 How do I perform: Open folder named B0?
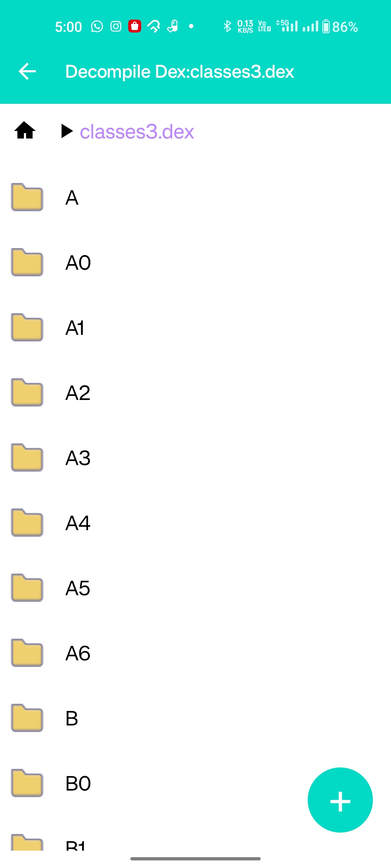click(x=195, y=783)
